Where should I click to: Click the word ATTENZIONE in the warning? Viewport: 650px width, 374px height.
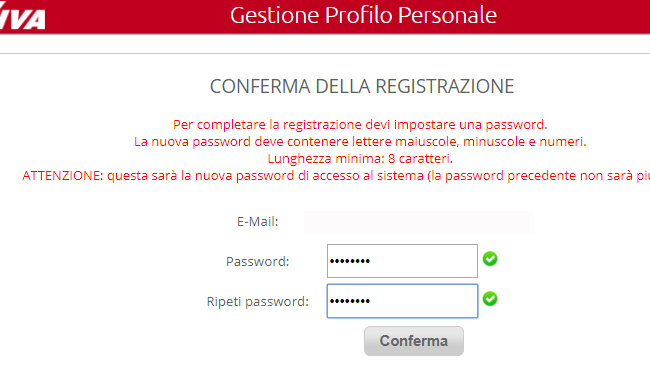coord(63,175)
